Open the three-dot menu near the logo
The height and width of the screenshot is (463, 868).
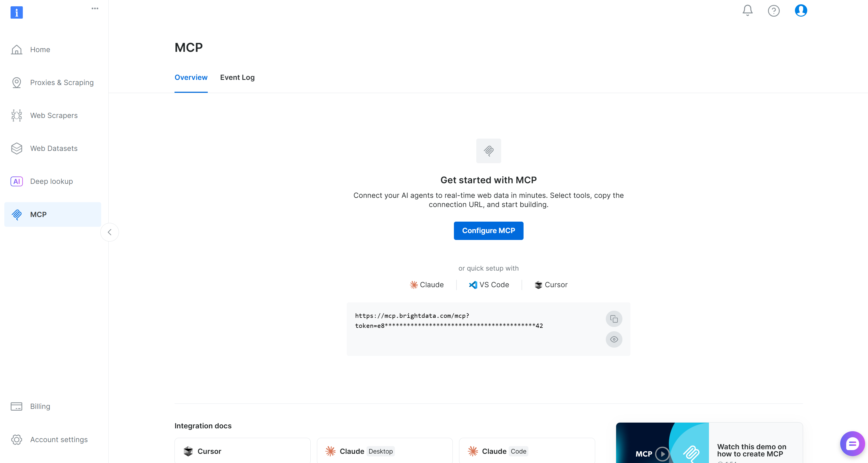coord(95,8)
